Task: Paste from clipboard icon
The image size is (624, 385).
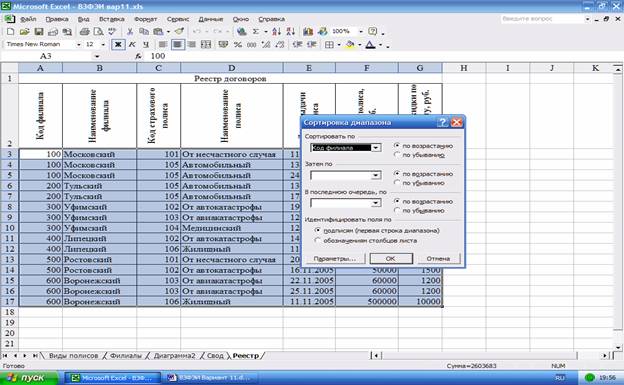Action: 158,31
